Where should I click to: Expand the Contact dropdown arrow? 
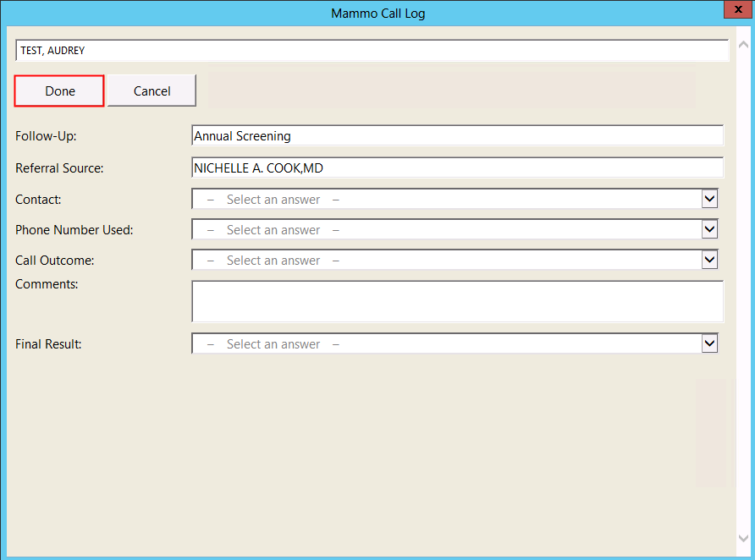pos(709,200)
